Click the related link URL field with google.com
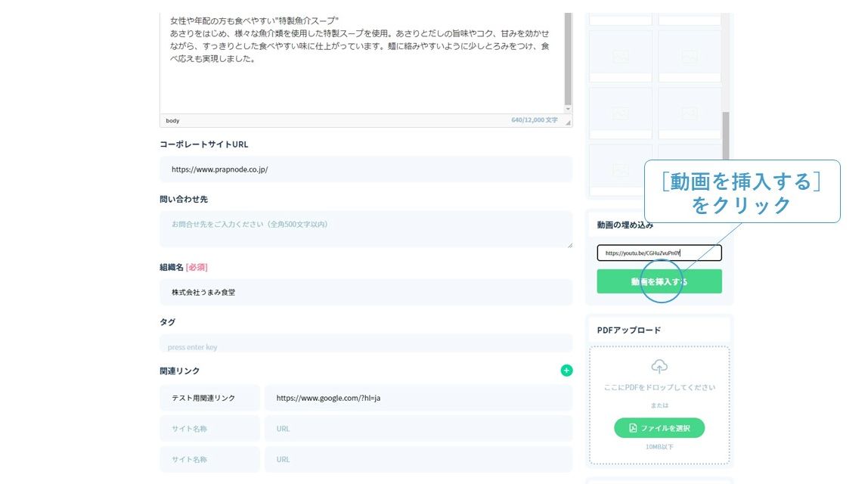Viewport: 868px width, 484px height. tap(418, 398)
